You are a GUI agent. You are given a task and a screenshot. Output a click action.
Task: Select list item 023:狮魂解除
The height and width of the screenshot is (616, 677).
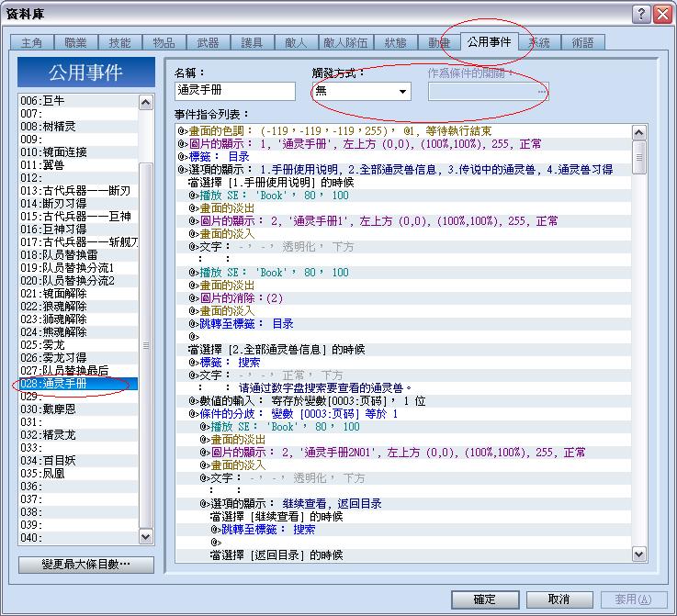[x=78, y=319]
